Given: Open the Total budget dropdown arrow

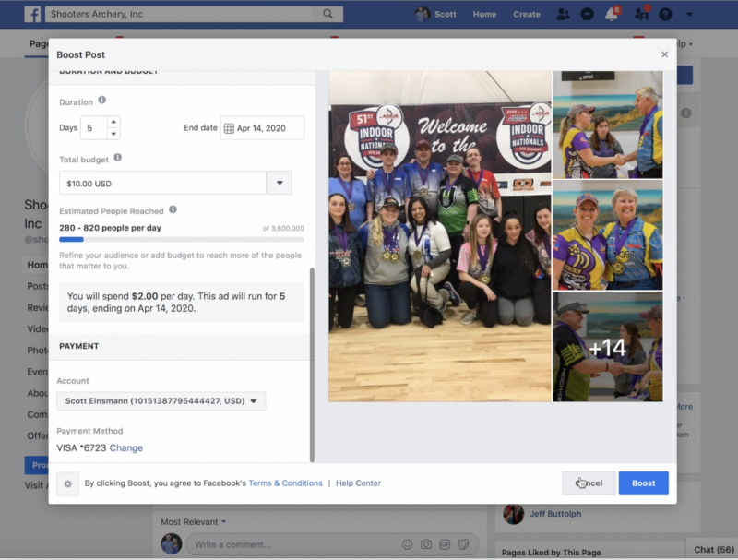Looking at the screenshot, I should [280, 183].
